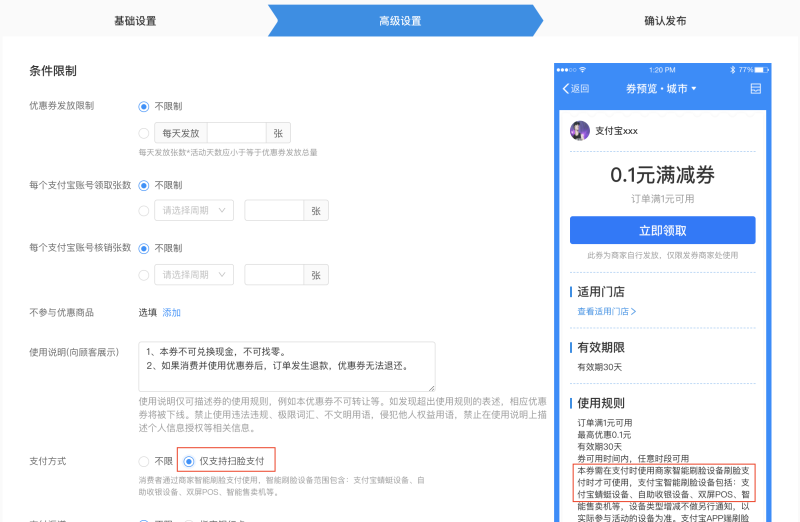Select the 每天发放 radio option
Viewport: 800px width, 522px height.
tap(144, 133)
